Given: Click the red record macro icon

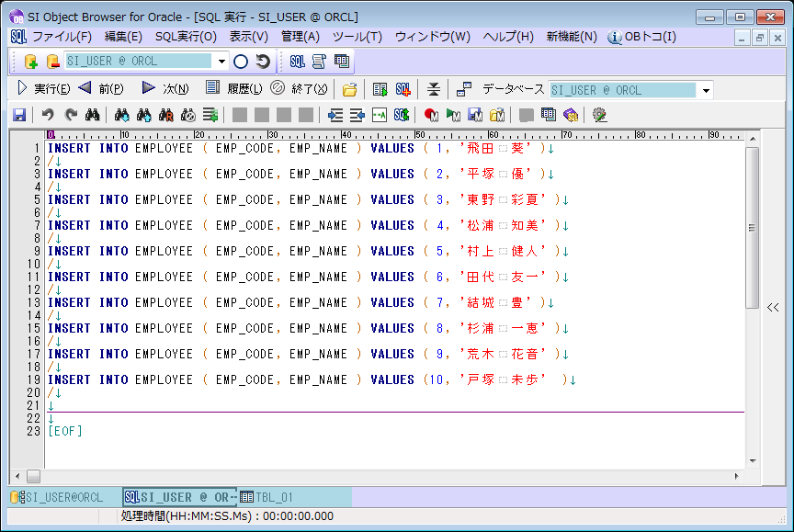Looking at the screenshot, I should [x=431, y=115].
